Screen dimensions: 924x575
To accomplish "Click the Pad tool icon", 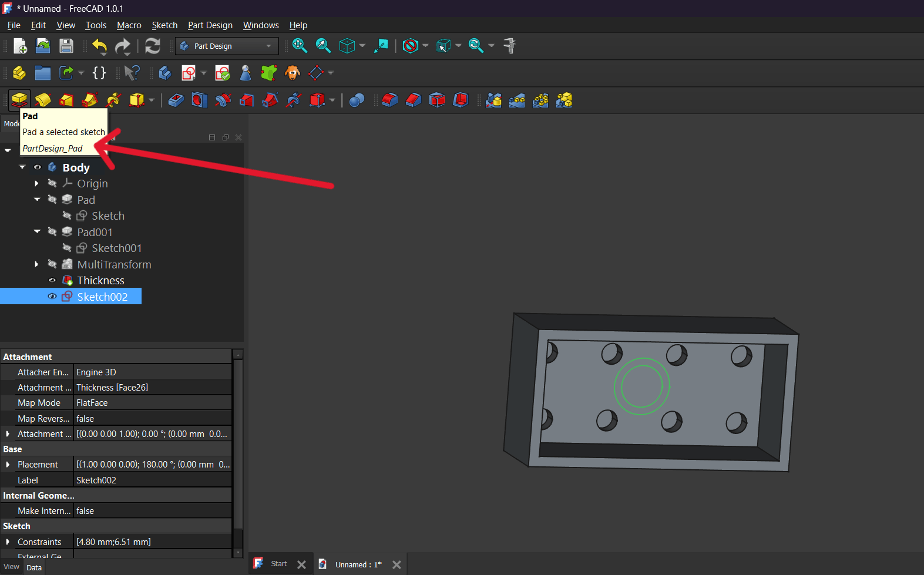I will (x=19, y=100).
